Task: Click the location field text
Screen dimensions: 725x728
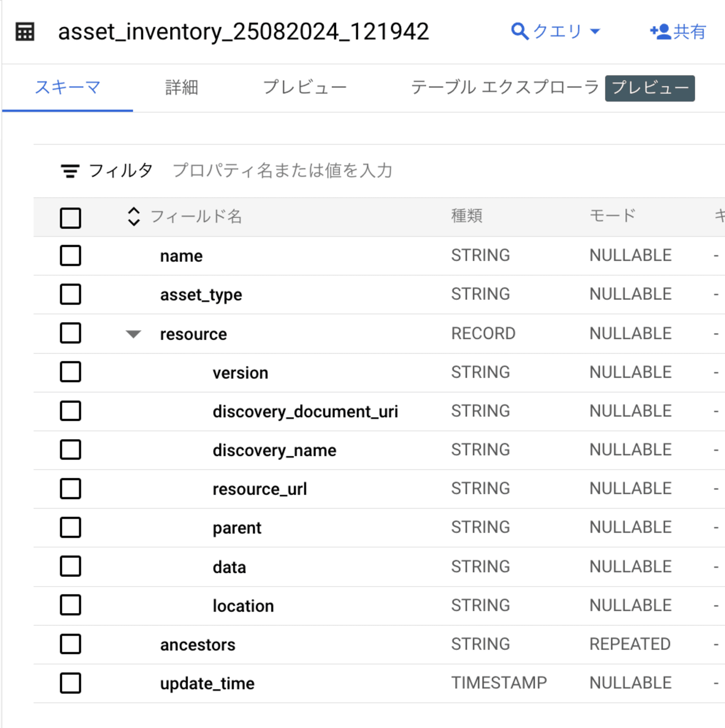Action: coord(243,606)
